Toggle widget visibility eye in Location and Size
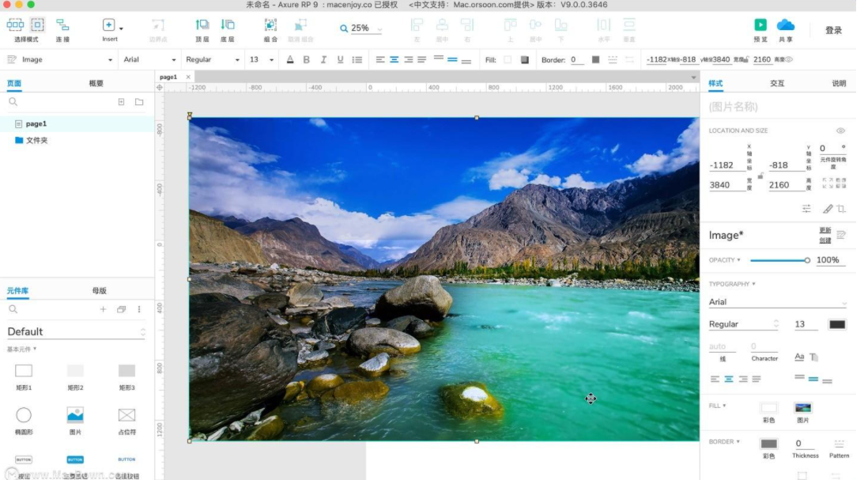Viewport: 868px width, 480px height. click(840, 130)
